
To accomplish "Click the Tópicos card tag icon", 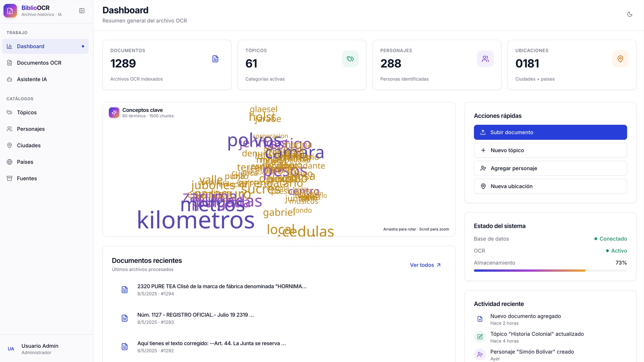I will click(x=350, y=59).
